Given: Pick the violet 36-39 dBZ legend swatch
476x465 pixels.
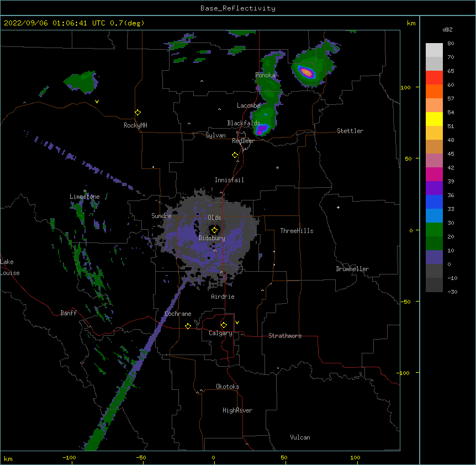Looking at the screenshot, I should click(x=434, y=188).
